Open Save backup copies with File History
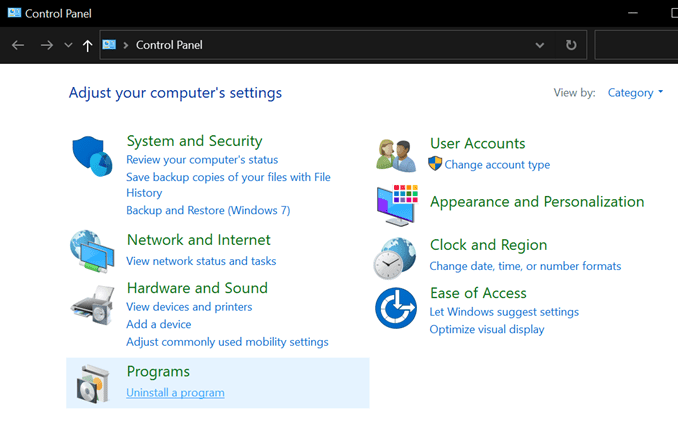Screen dimensions: 678x429 (x=228, y=185)
